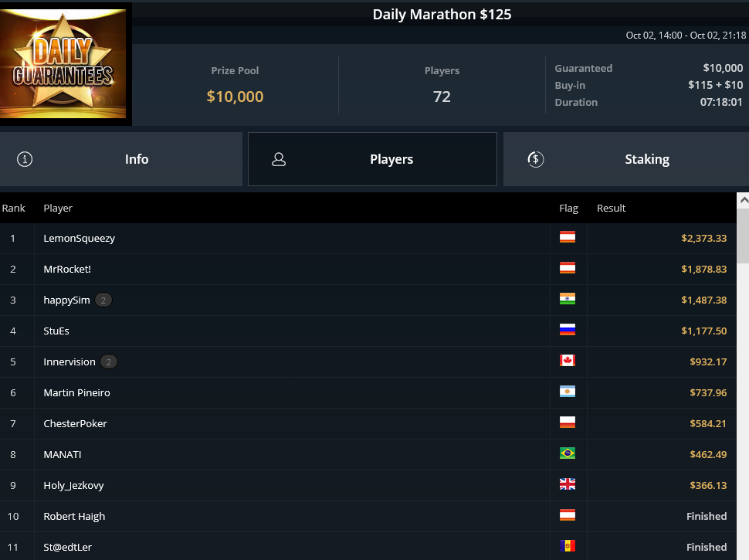
Task: Open the Info tab
Action: point(121,159)
